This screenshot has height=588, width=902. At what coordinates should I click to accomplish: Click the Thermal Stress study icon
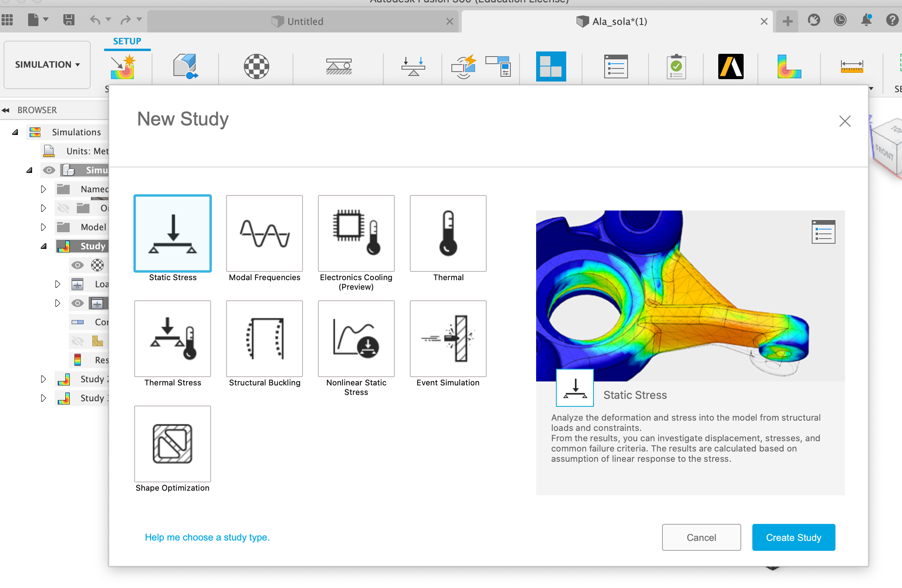(172, 338)
